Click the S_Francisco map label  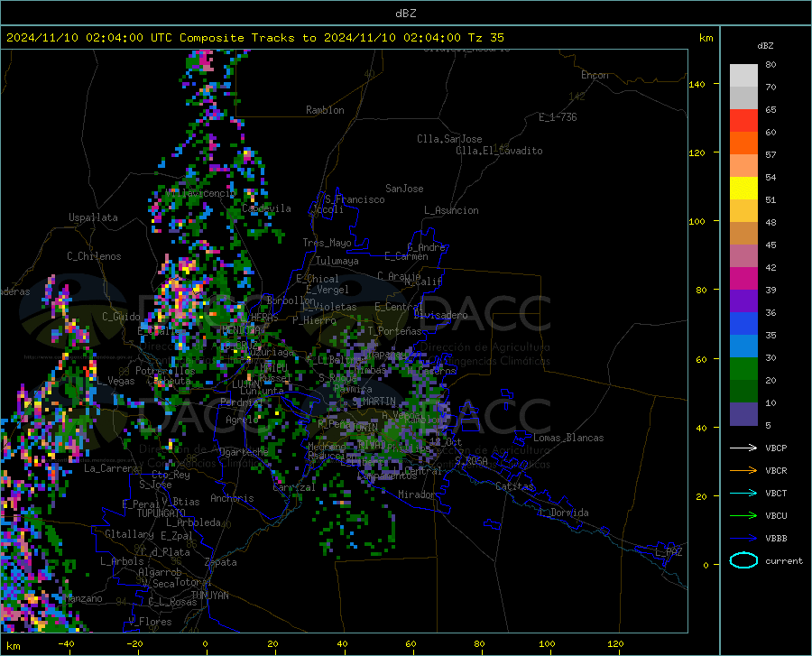click(x=355, y=199)
